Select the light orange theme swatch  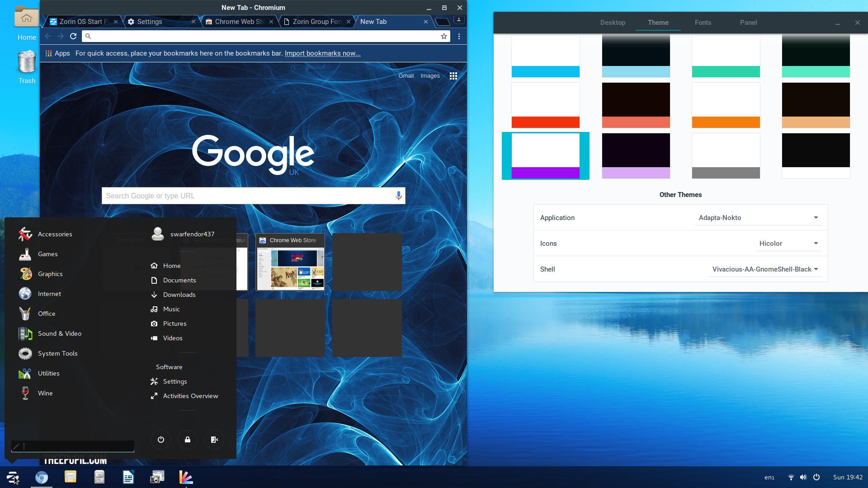click(x=726, y=105)
